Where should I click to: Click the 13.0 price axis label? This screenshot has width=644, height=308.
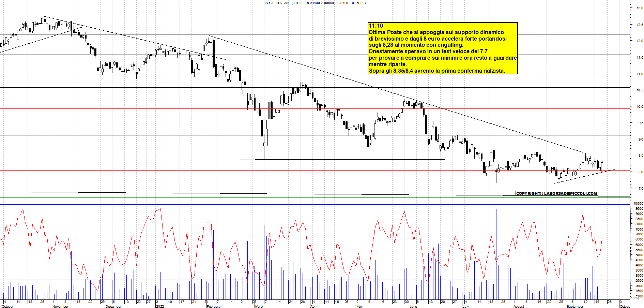pyautogui.click(x=640, y=8)
